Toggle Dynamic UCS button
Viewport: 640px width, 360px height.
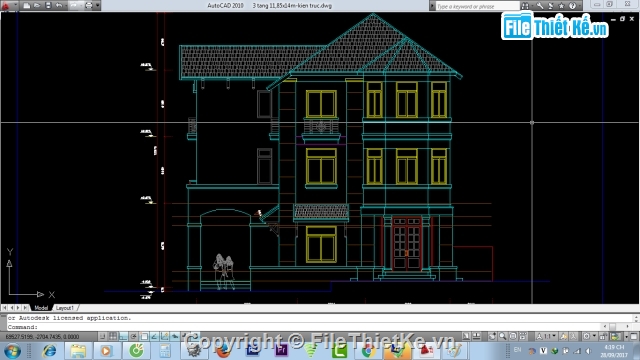tap(164, 336)
